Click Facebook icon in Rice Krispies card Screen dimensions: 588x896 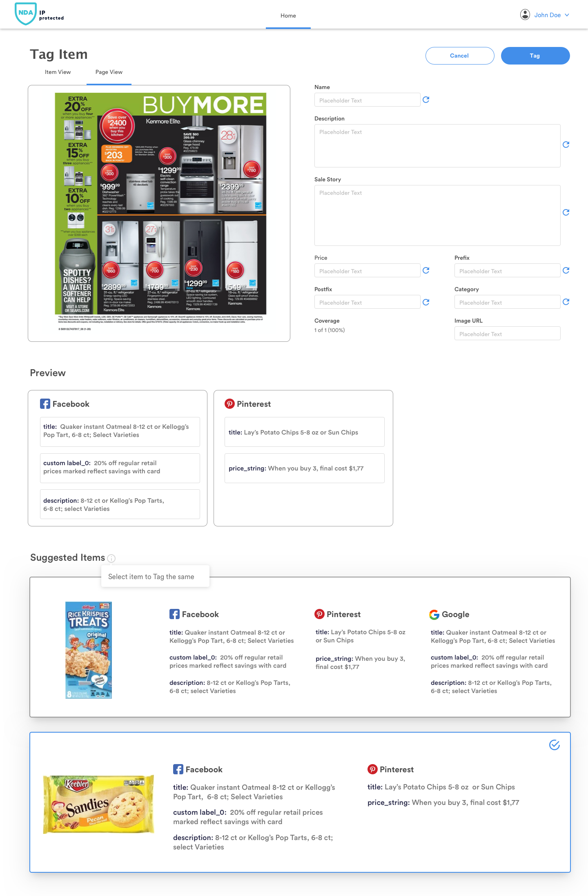click(174, 614)
